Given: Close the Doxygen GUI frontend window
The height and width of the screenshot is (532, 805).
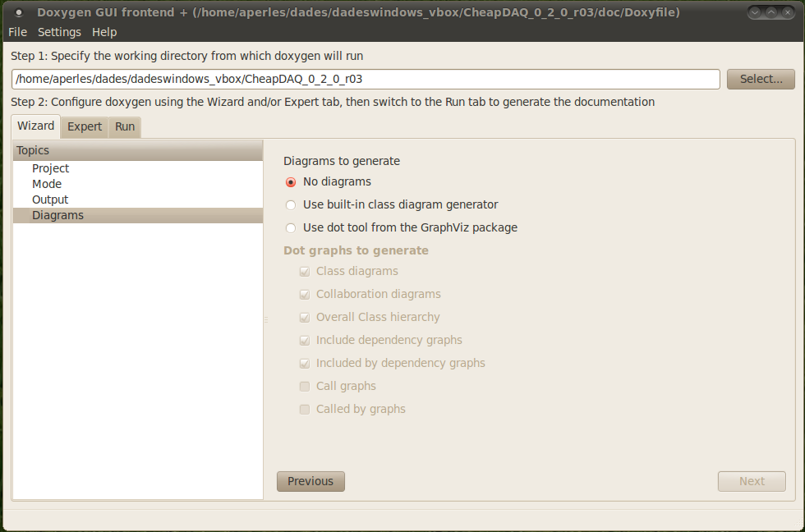Looking at the screenshot, I should 788,12.
